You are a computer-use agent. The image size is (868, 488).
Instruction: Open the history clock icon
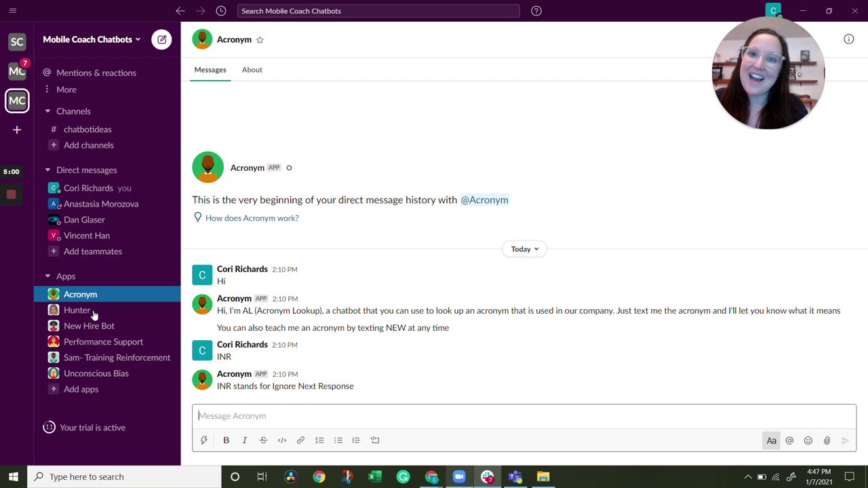pos(221,11)
